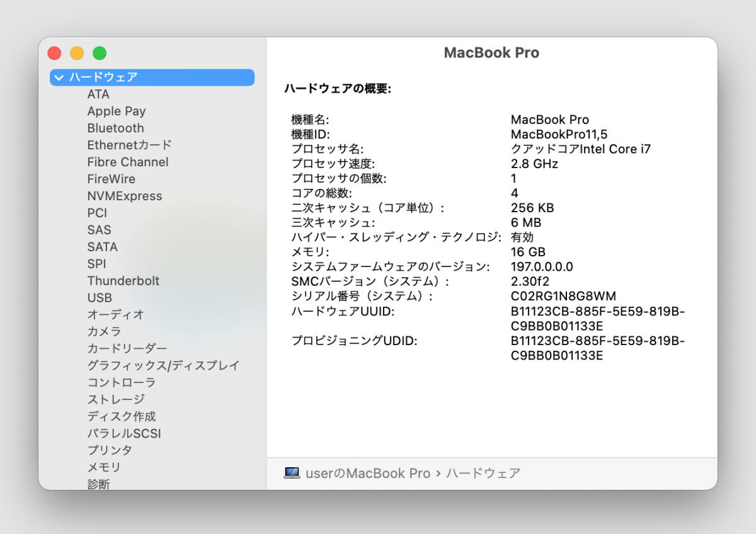Open the USB device list

[100, 298]
